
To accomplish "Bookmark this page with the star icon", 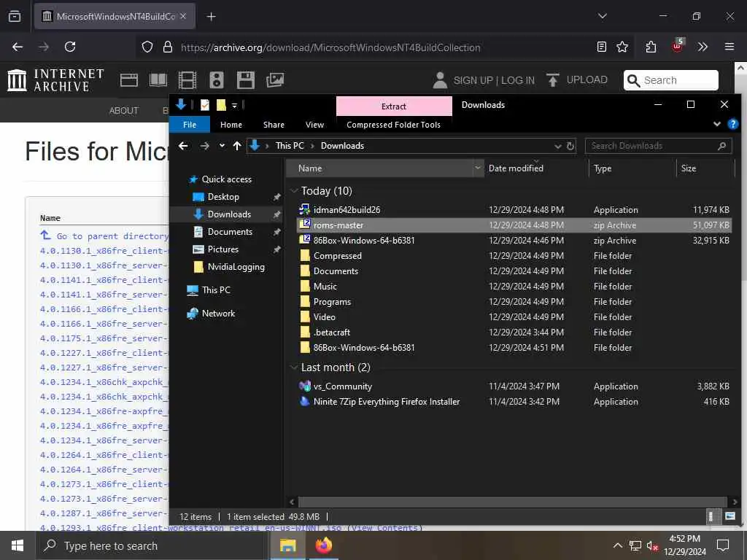I will pos(622,47).
